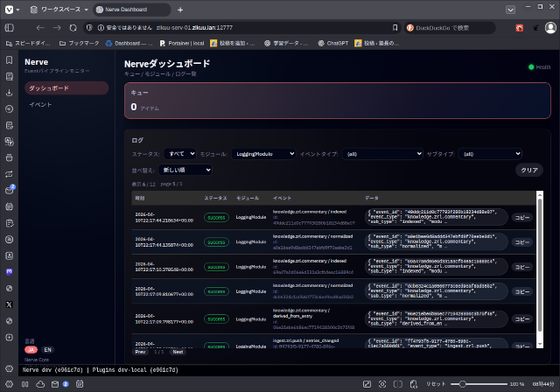Image resolution: width=560 pixels, height=392 pixels.
Task: Switch language to EN
Action: [47, 349]
